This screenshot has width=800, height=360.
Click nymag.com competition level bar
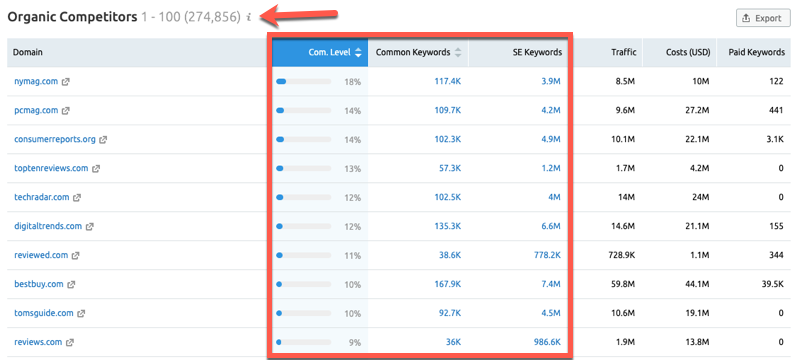click(304, 82)
